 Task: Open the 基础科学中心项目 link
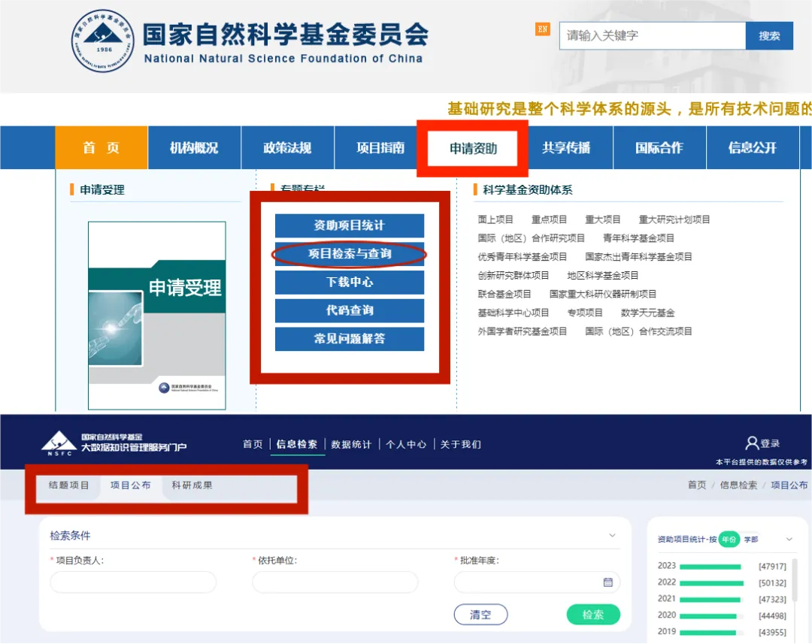click(514, 313)
